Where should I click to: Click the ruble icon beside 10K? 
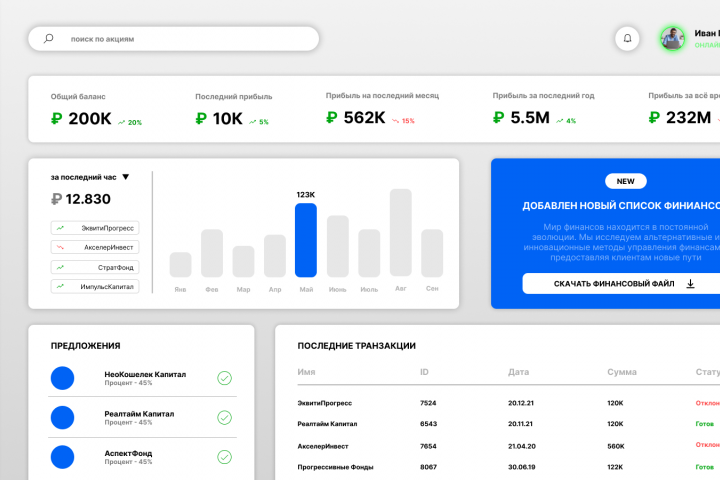(x=201, y=119)
